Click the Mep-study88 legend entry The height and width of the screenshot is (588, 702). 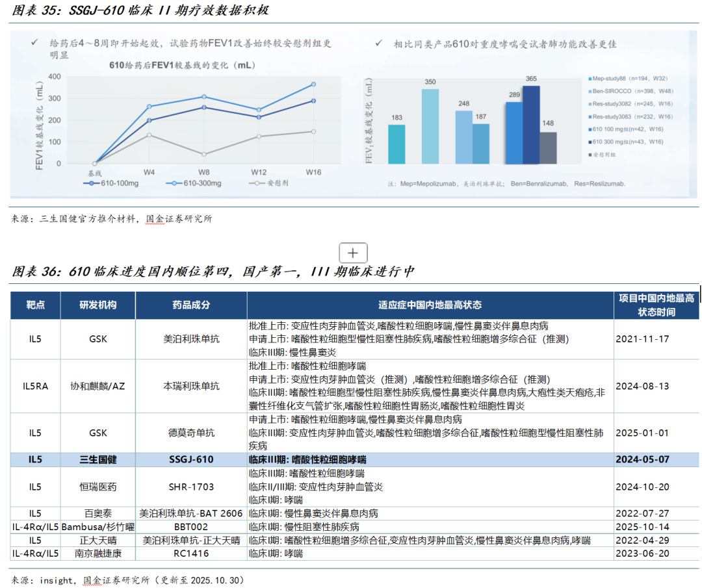628,79
